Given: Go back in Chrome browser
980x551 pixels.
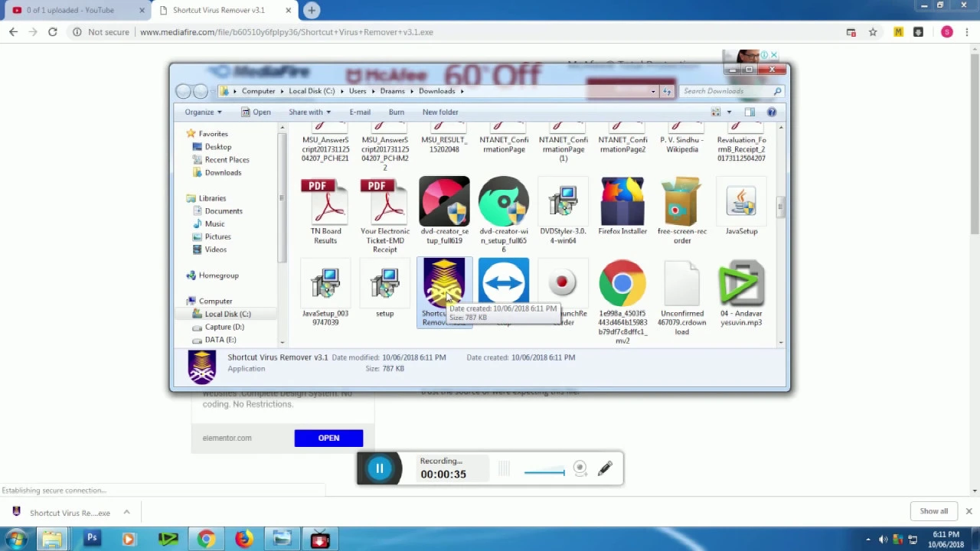Looking at the screenshot, I should (13, 32).
